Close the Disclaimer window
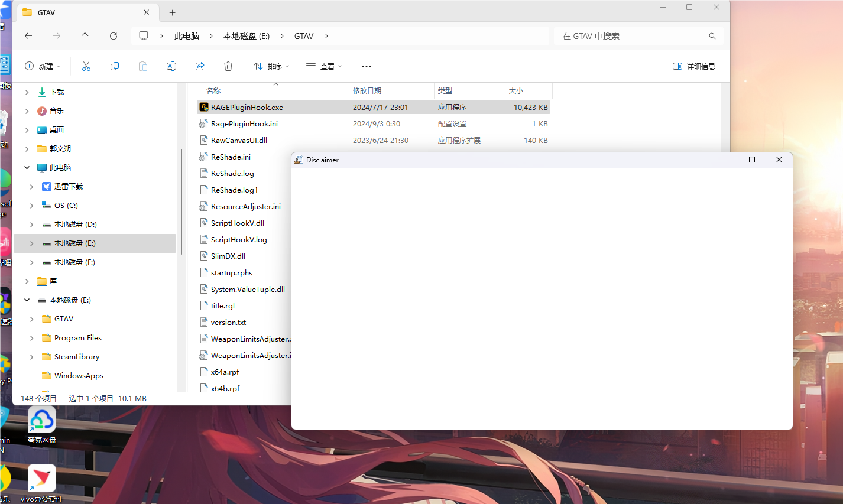This screenshot has height=504, width=843. 779,160
